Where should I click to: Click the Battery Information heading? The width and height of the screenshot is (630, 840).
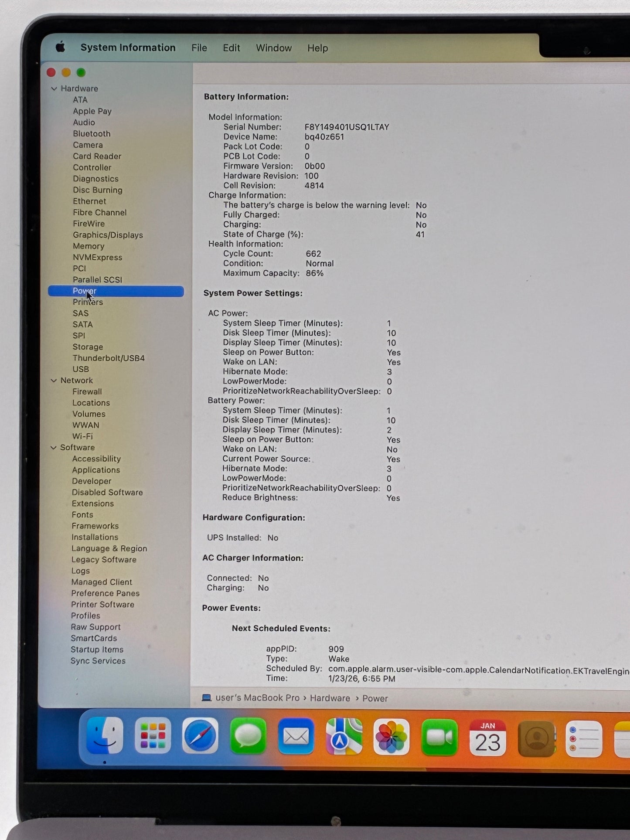(246, 97)
